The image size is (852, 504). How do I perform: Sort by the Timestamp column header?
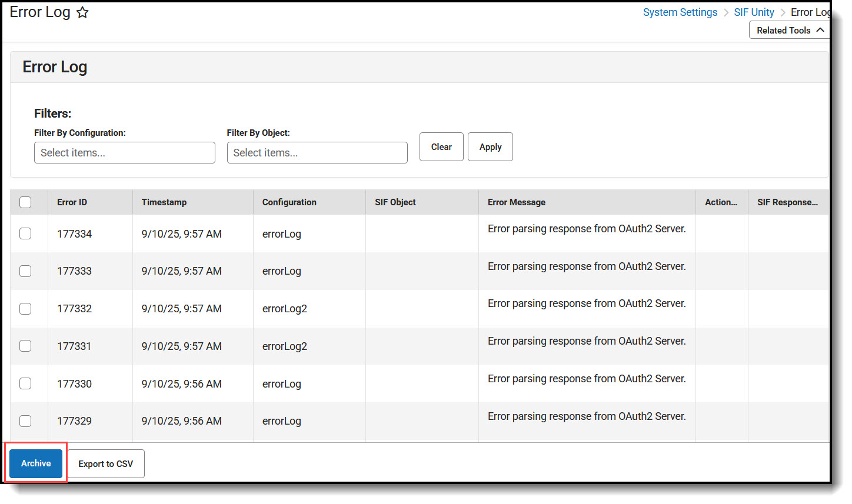(164, 202)
